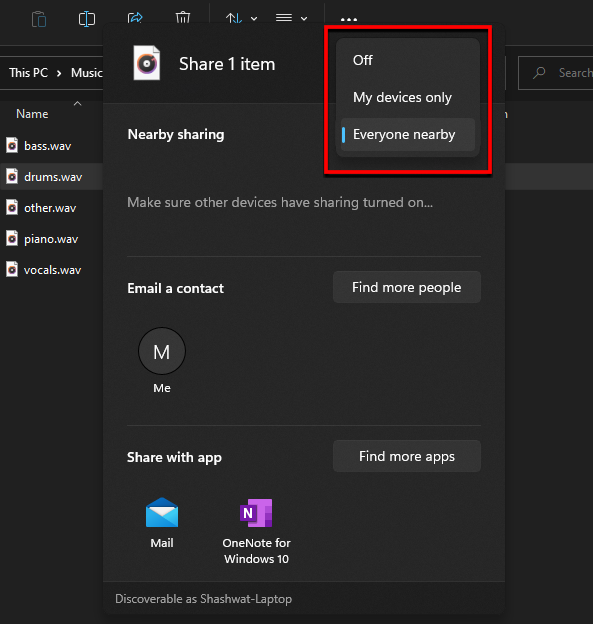Click the Discoverable as Shashwat-Laptop text

coord(203,599)
